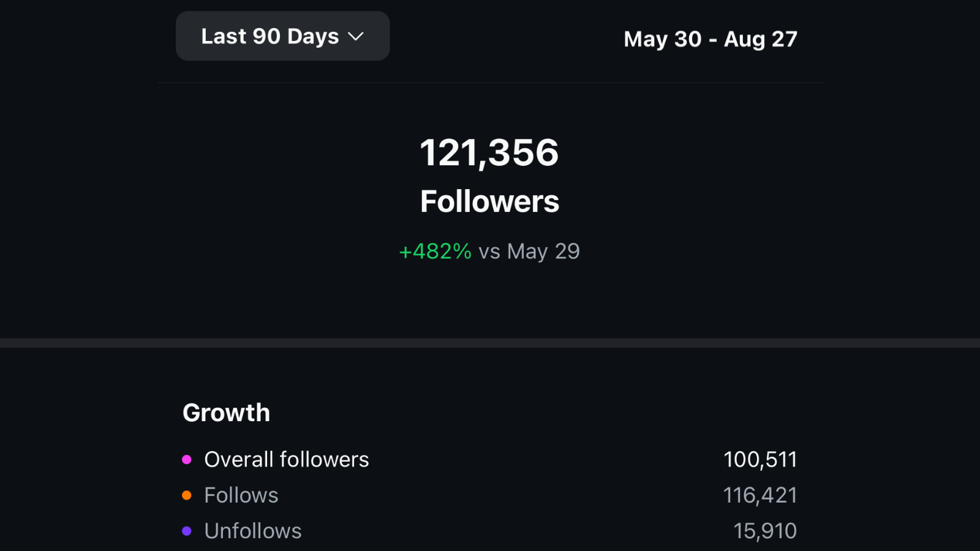
Task: Click the Followers label under the total count
Action: [x=489, y=201]
